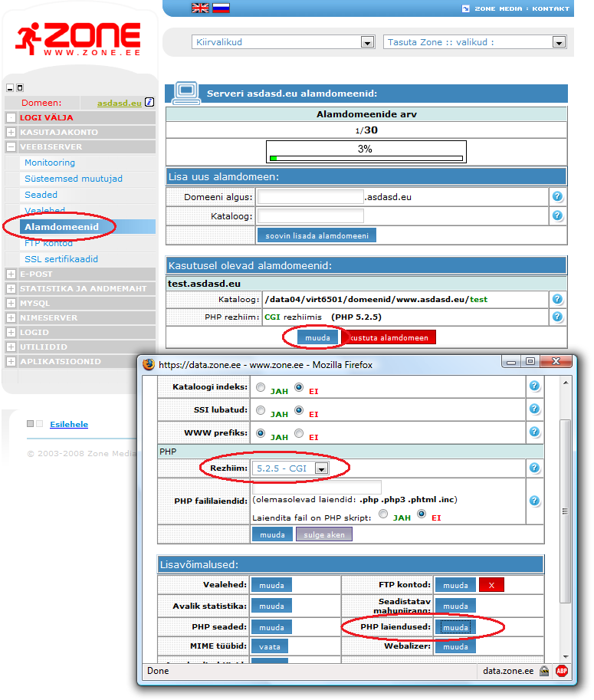594x700 pixels.
Task: Open help for WWW prefiks option
Action: tap(534, 432)
